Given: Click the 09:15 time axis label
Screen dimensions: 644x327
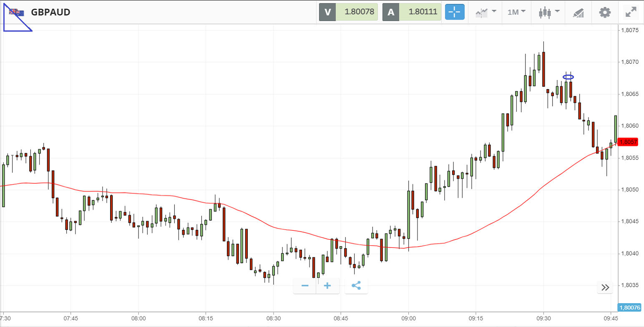Looking at the screenshot, I should pyautogui.click(x=476, y=318).
